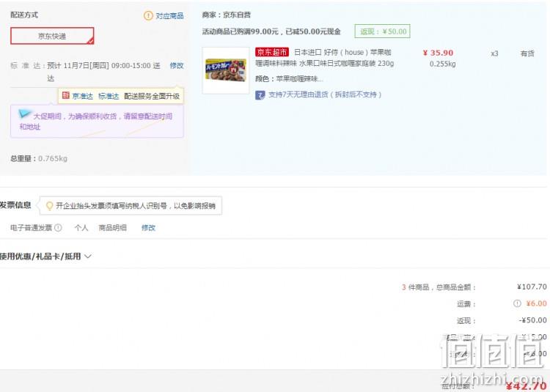Click the total amount ¥107.70
Viewport: 550px width, 392px height.
[x=532, y=287]
